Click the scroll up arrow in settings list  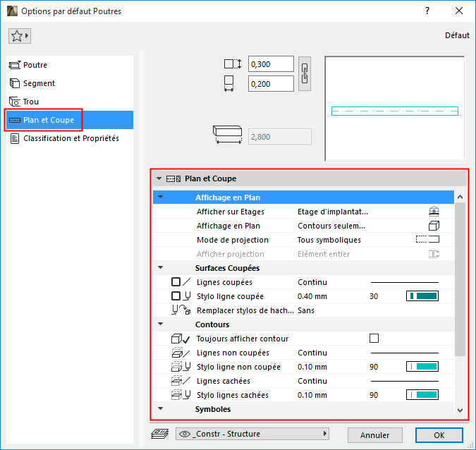(460, 197)
